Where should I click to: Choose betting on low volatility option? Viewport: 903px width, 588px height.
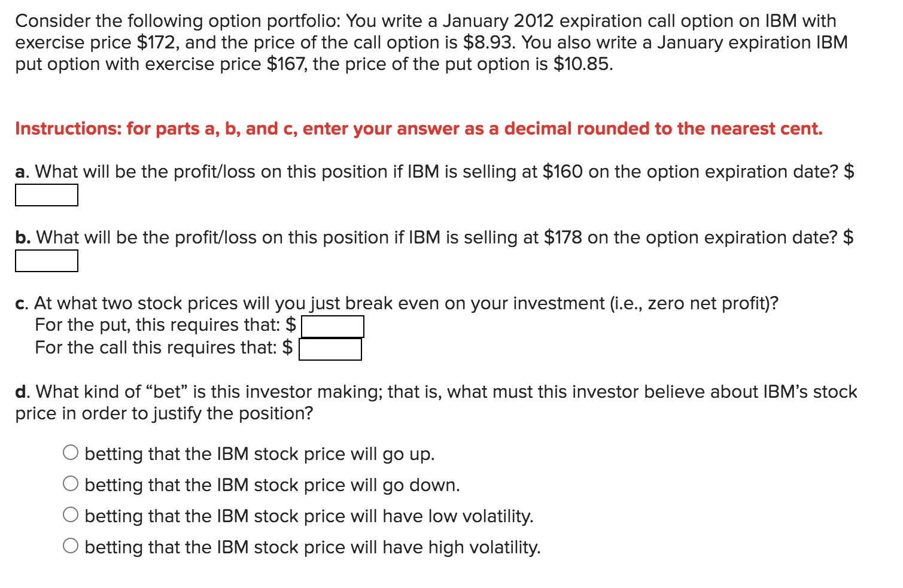(x=309, y=516)
